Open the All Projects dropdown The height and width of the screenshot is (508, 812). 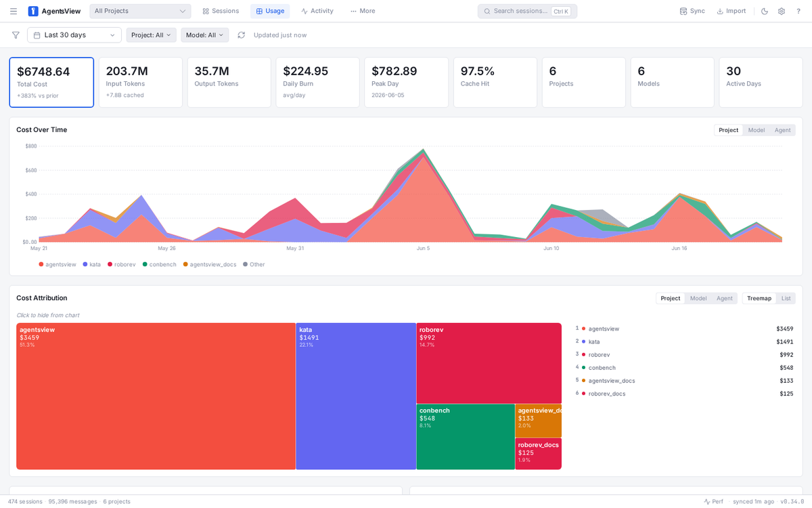click(x=140, y=11)
